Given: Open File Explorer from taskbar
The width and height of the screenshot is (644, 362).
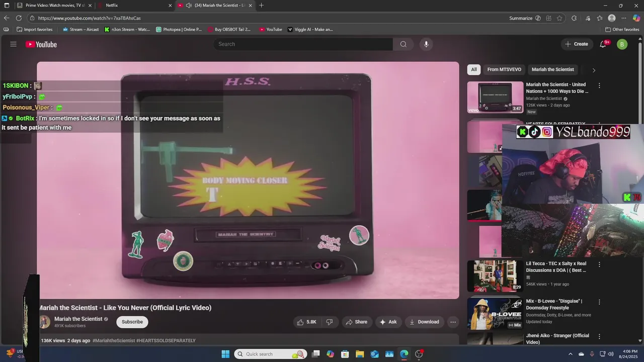Looking at the screenshot, I should click(360, 354).
